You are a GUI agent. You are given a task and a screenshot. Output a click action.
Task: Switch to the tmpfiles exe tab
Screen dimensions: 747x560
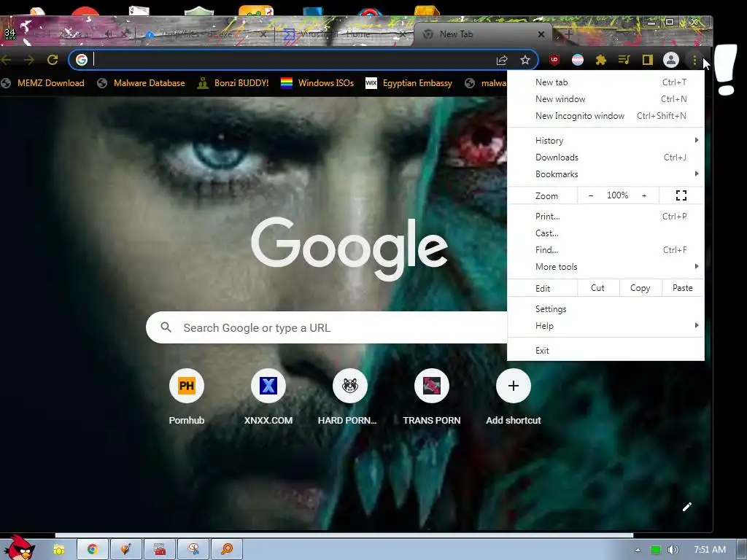[198, 34]
